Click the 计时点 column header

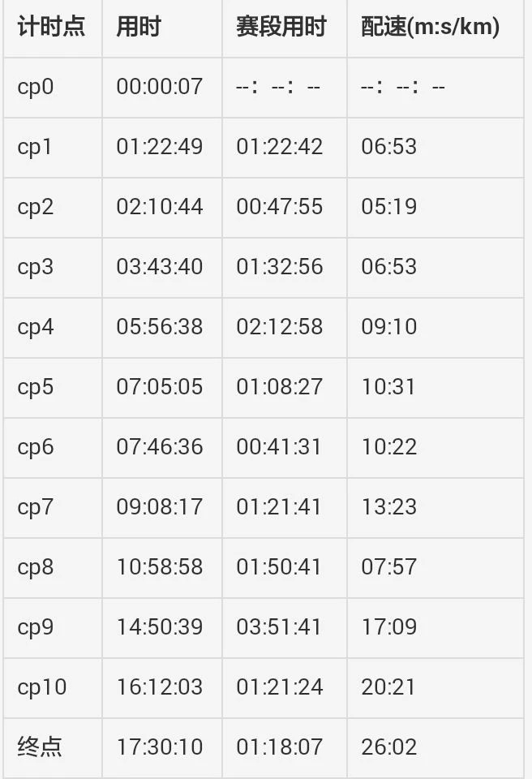(50, 27)
